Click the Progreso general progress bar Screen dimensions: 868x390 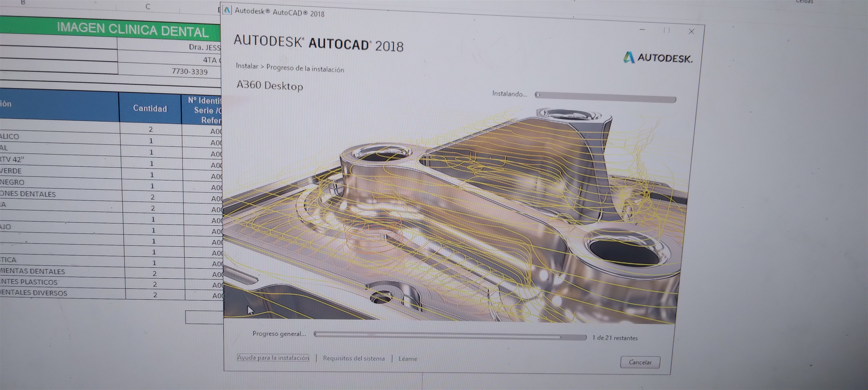(x=450, y=335)
